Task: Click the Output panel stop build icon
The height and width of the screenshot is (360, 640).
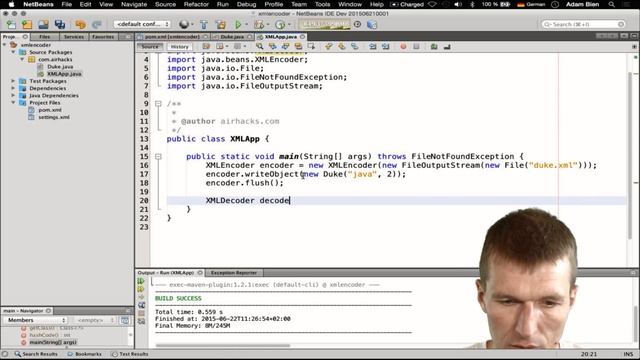Action: [141, 313]
